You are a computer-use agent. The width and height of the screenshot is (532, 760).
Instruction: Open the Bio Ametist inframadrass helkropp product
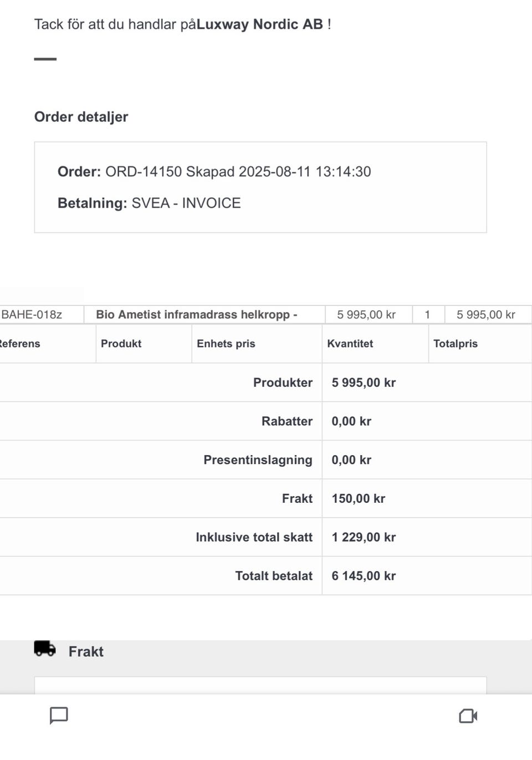click(x=197, y=315)
